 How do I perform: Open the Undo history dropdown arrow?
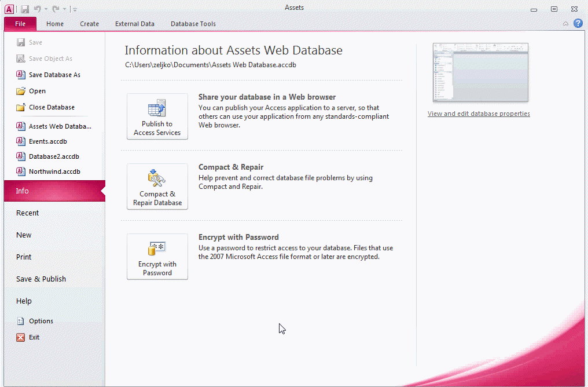coord(46,9)
